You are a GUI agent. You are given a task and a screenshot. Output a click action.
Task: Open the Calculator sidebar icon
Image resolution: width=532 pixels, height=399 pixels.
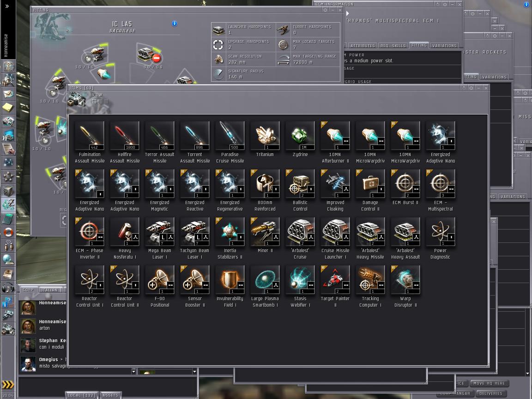click(8, 219)
